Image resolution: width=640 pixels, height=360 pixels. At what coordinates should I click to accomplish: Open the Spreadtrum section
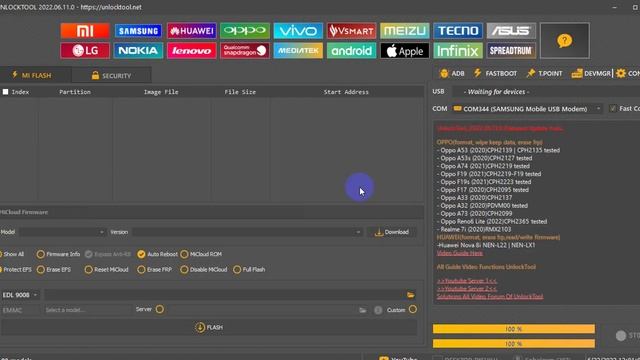click(511, 51)
